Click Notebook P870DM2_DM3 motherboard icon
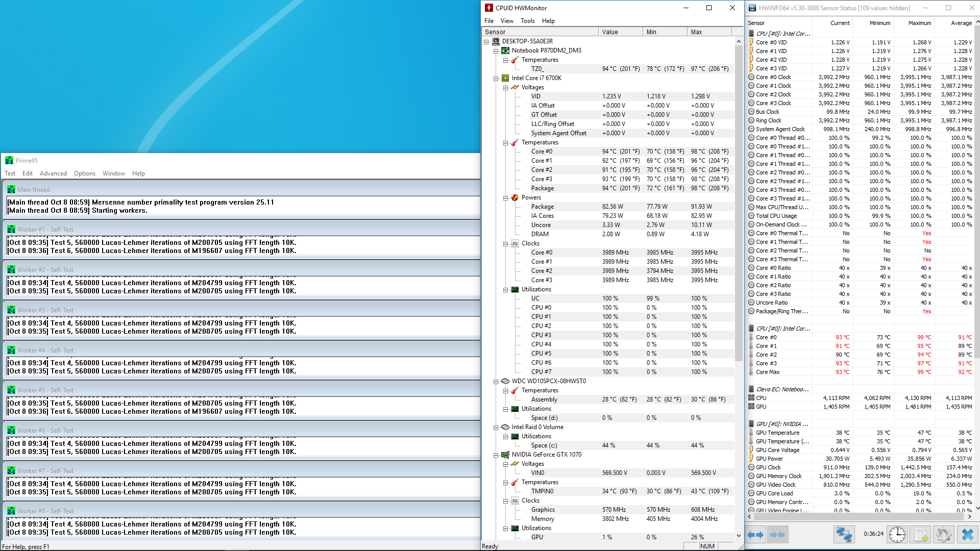 [x=505, y=51]
